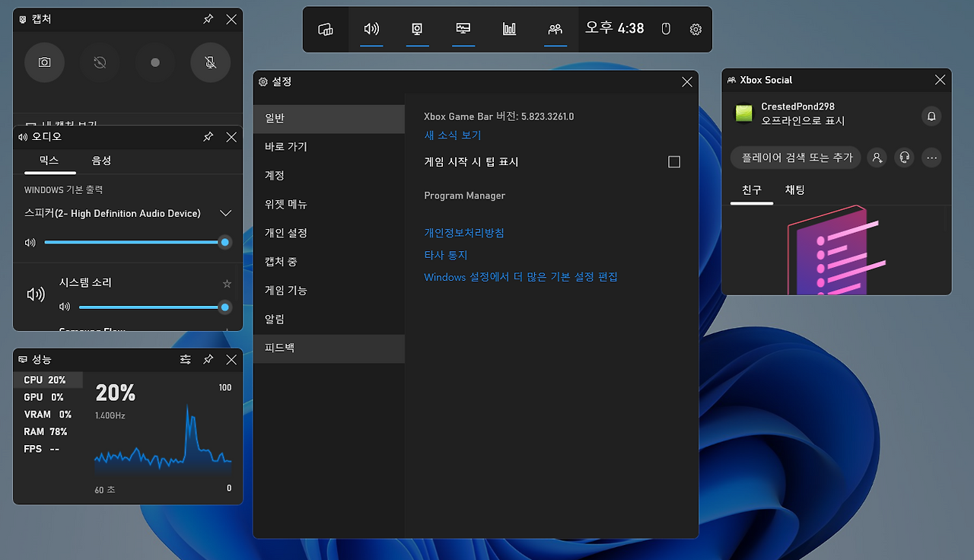
Task: Select 피드백 in the settings sidebar
Action: (x=329, y=348)
